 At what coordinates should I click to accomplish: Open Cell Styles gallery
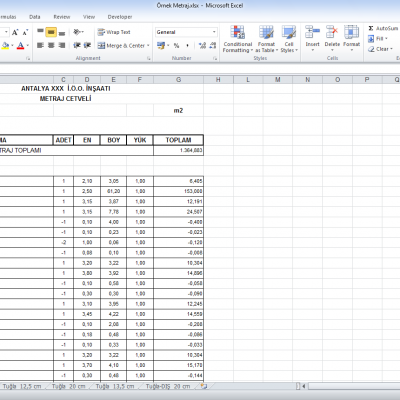289,39
